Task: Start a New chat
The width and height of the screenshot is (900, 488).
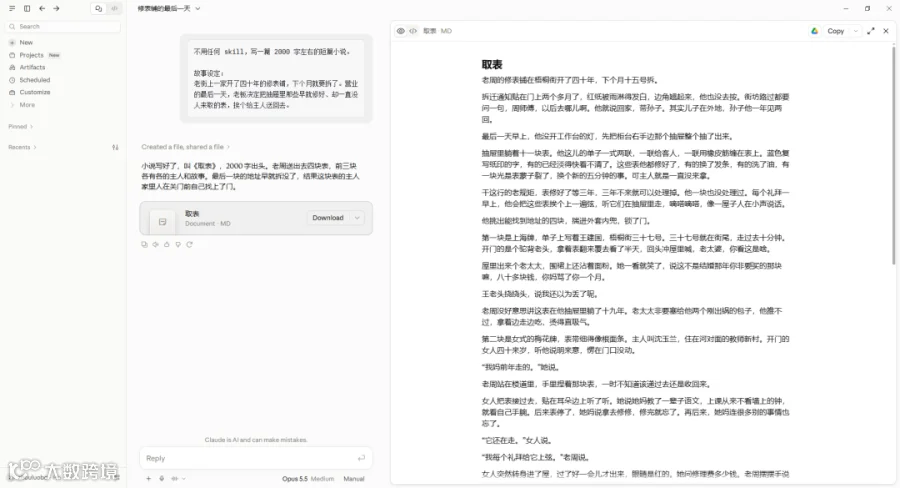Action: pyautogui.click(x=26, y=42)
